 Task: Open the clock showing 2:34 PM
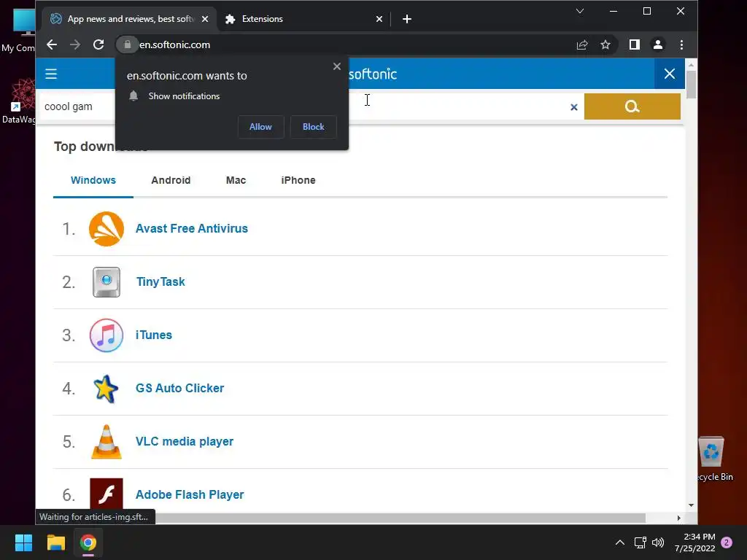coord(695,542)
